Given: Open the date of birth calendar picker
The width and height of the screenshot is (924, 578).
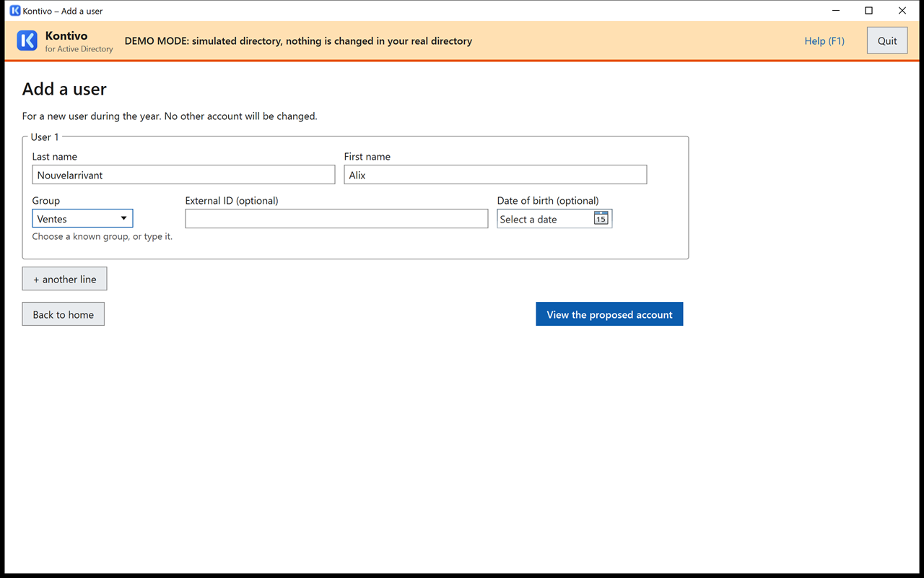Looking at the screenshot, I should [601, 218].
